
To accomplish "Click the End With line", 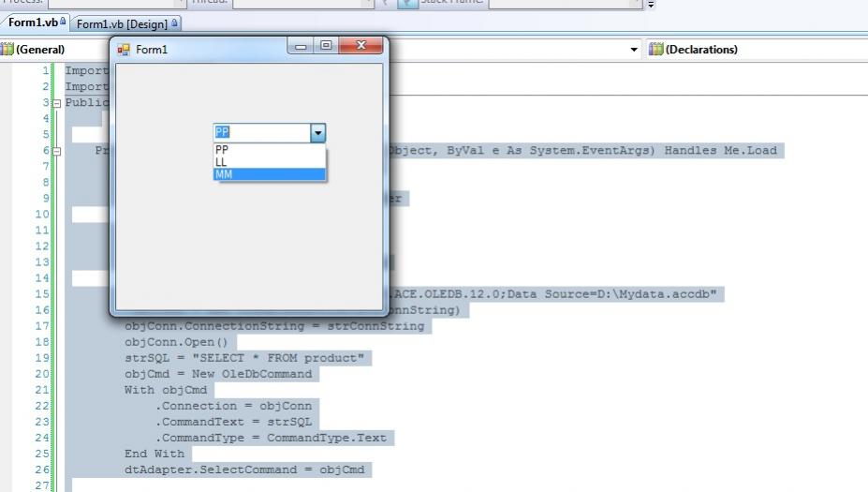I will click(154, 454).
